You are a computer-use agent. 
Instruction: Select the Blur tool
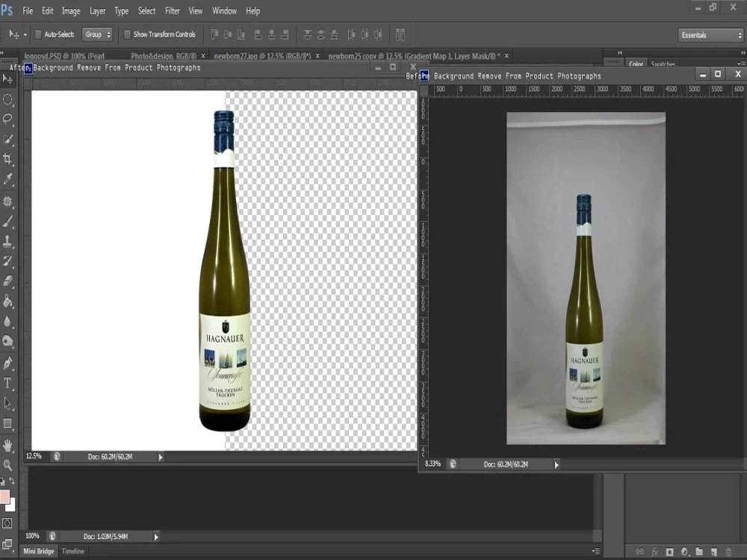click(7, 321)
